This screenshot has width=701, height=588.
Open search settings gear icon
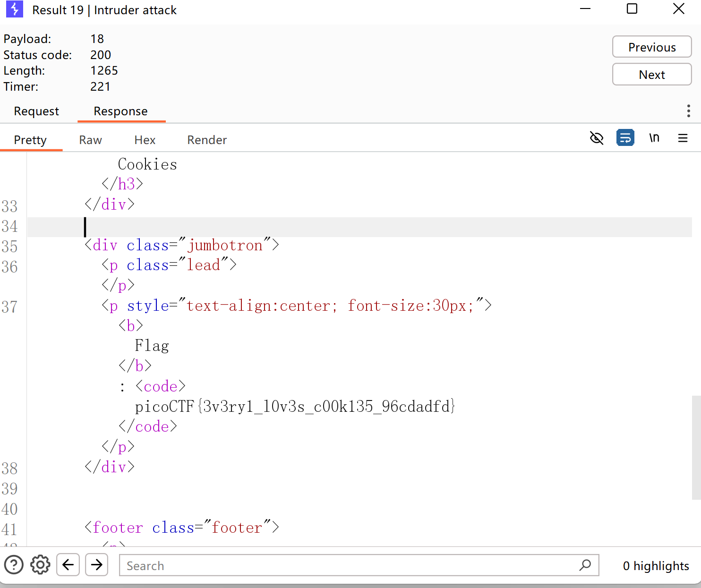tap(40, 565)
